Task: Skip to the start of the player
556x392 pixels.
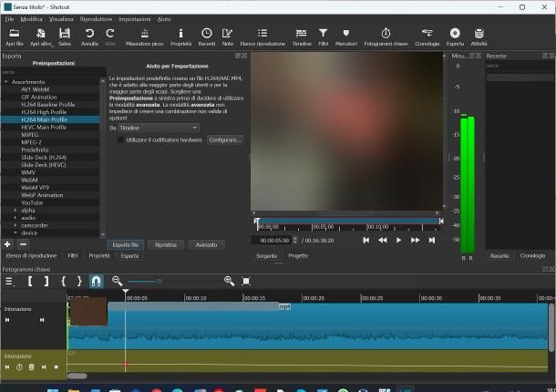Action: [x=366, y=240]
